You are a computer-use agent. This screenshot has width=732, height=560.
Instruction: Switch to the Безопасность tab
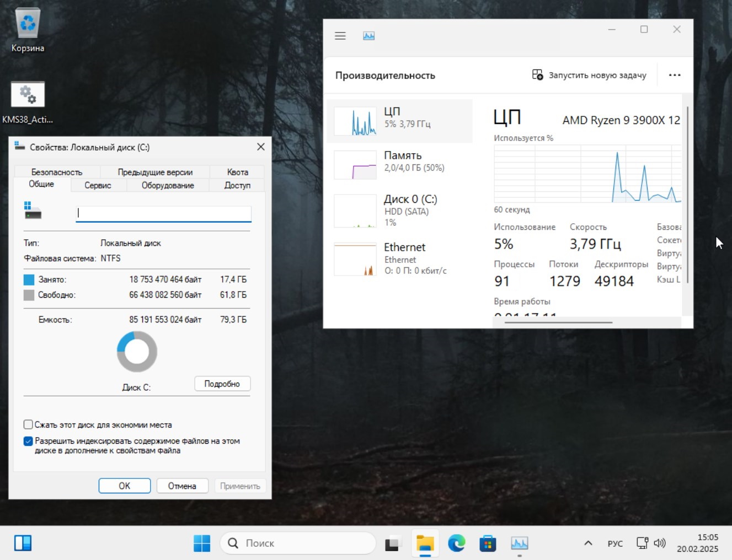click(x=56, y=172)
